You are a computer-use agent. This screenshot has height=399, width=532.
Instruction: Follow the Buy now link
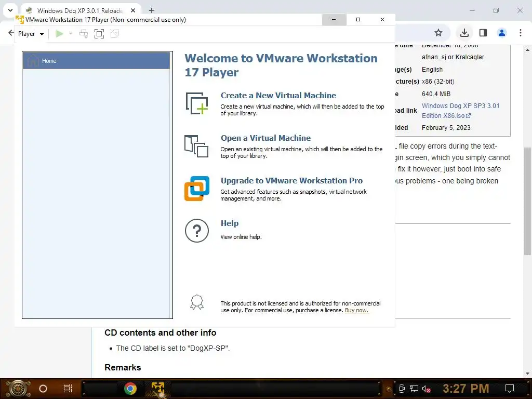pyautogui.click(x=356, y=310)
